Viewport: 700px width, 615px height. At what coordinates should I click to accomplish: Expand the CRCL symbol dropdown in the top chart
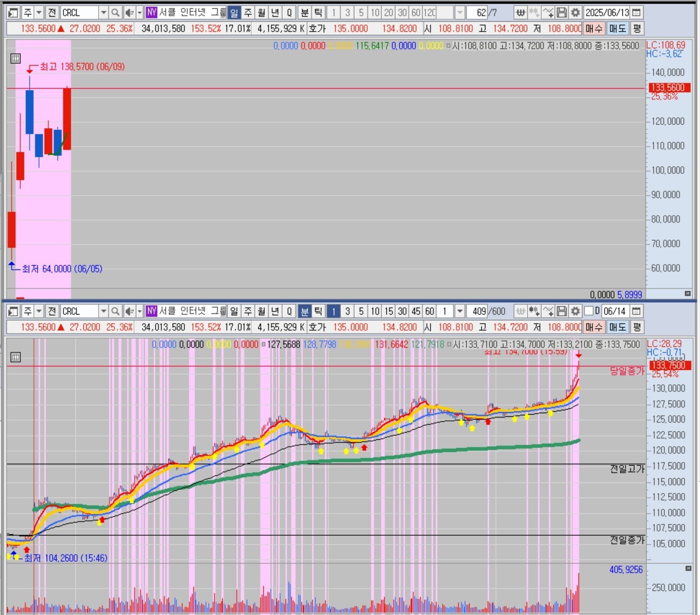(x=103, y=12)
